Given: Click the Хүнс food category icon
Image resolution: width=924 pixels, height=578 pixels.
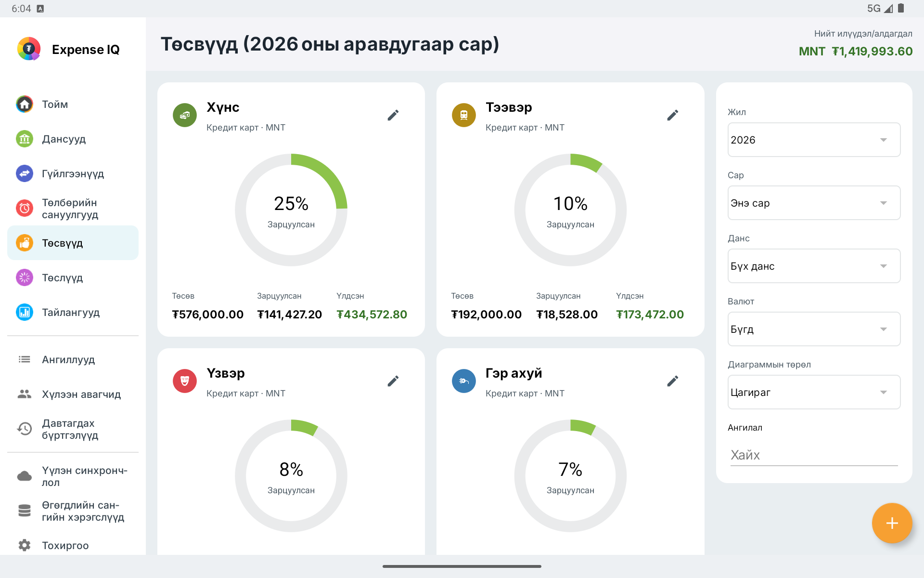Looking at the screenshot, I should 185,115.
